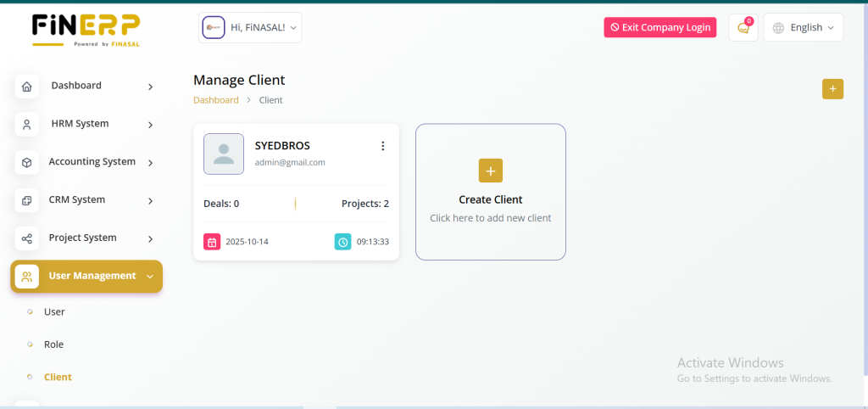Viewport: 868px width, 409px height.
Task: Expand the Accounting System submenu arrow
Action: [x=150, y=163]
